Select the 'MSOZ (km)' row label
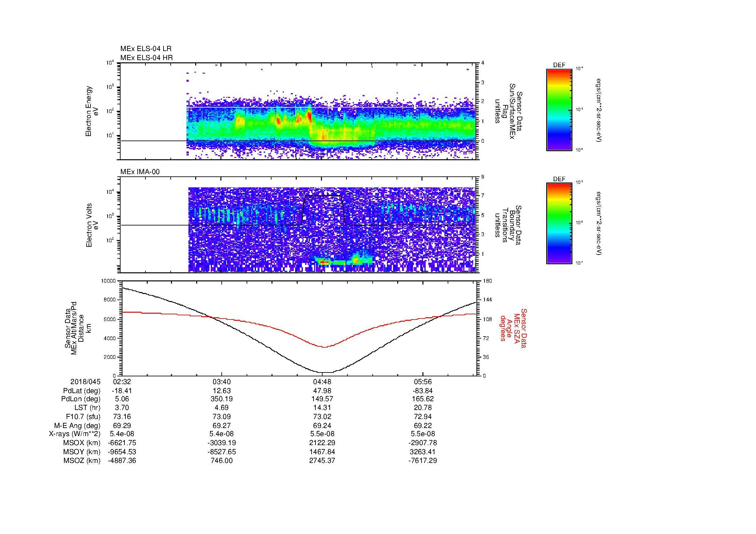The width and height of the screenshot is (756, 534). [82, 461]
